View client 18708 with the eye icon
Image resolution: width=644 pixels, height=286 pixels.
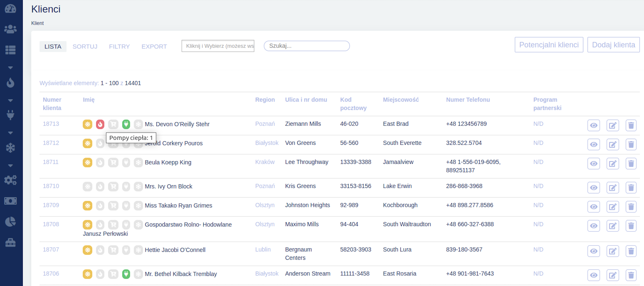pos(594,226)
